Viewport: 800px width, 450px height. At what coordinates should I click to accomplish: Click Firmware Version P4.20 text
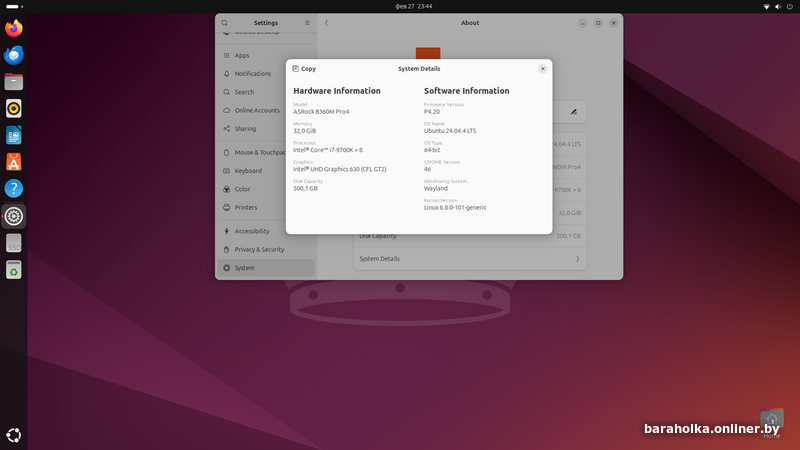[x=432, y=111]
